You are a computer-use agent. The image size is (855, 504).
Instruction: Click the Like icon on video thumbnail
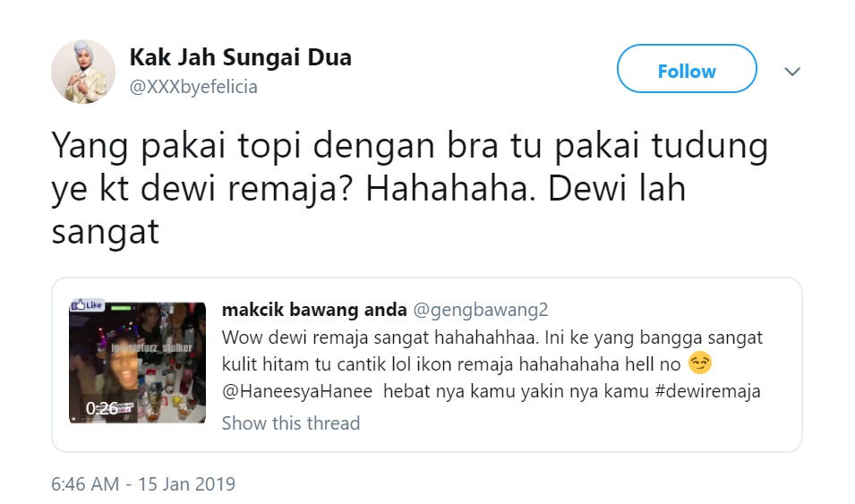pos(87,305)
